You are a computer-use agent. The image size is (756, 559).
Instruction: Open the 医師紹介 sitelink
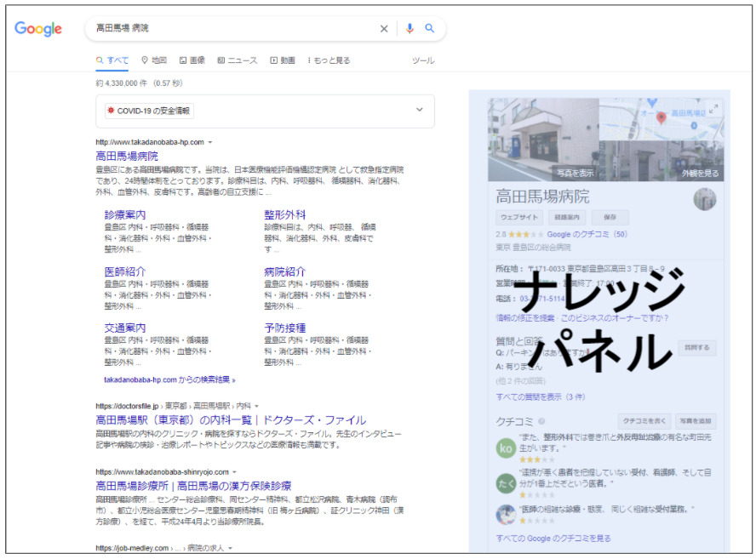pyautogui.click(x=125, y=271)
